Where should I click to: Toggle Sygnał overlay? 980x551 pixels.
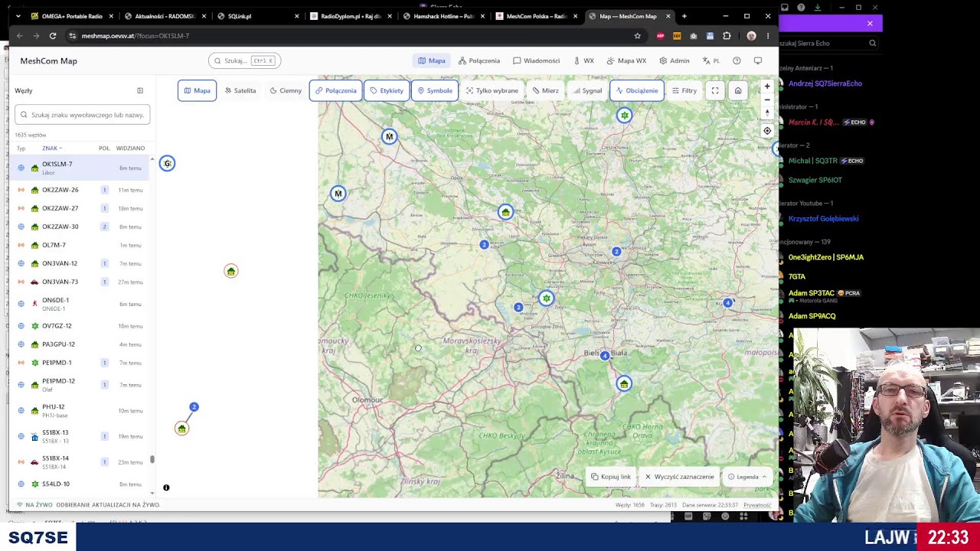click(587, 90)
